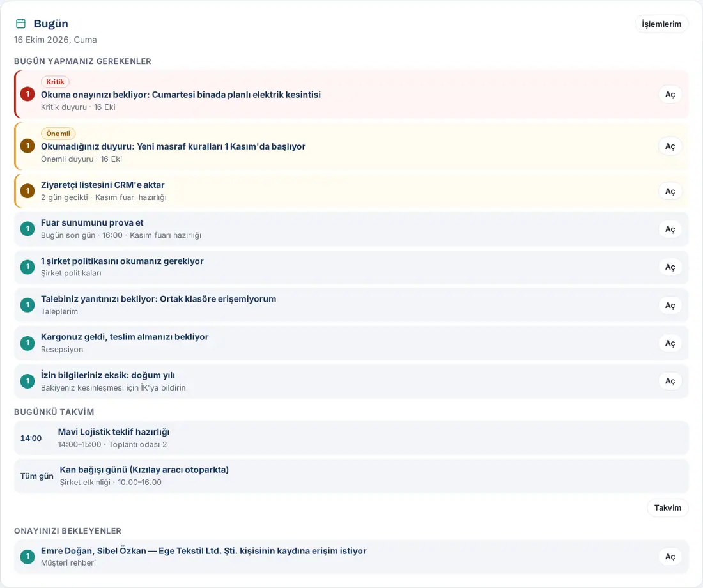Select the Kan bağışı günü all-day event
The image size is (703, 588).
[x=351, y=476]
